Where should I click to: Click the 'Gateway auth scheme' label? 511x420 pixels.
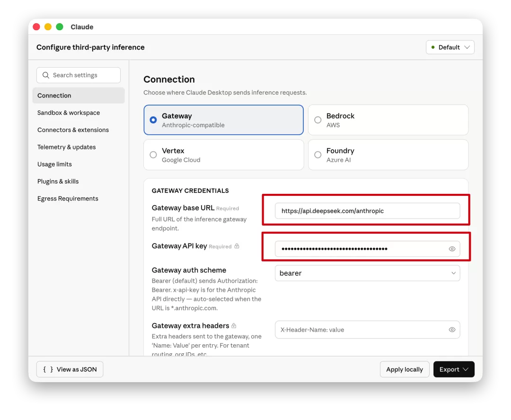pyautogui.click(x=189, y=270)
